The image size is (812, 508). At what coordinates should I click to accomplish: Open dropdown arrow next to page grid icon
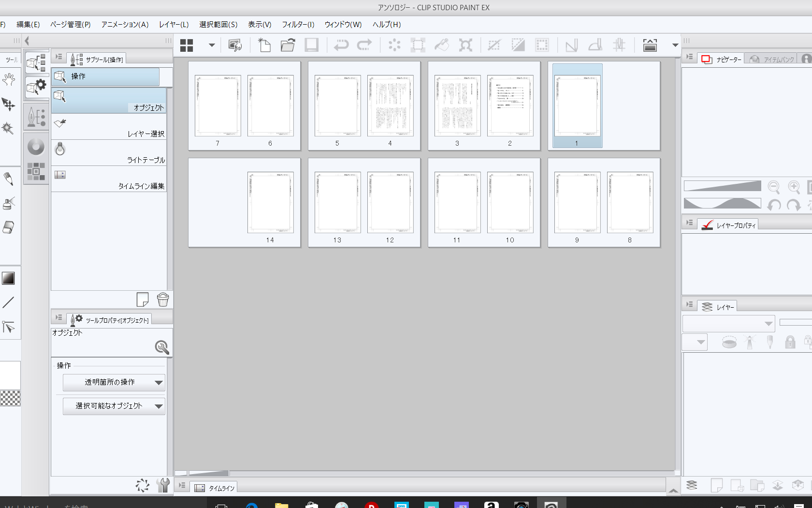click(212, 45)
